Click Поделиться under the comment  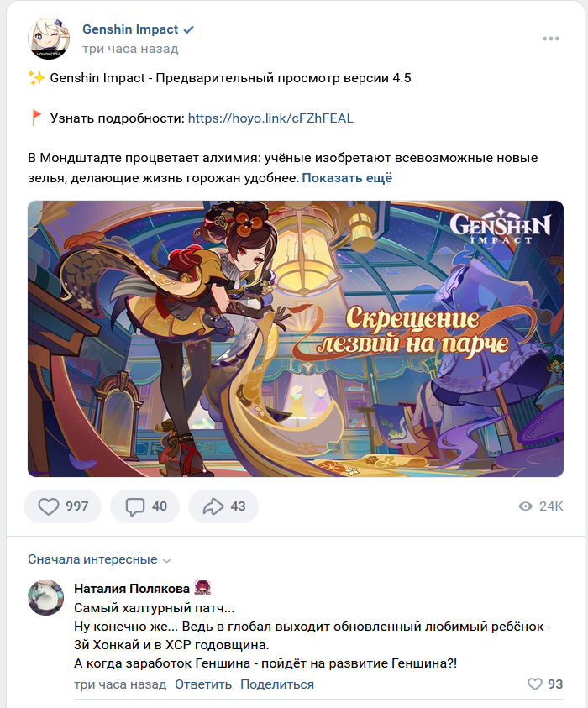coord(277,684)
